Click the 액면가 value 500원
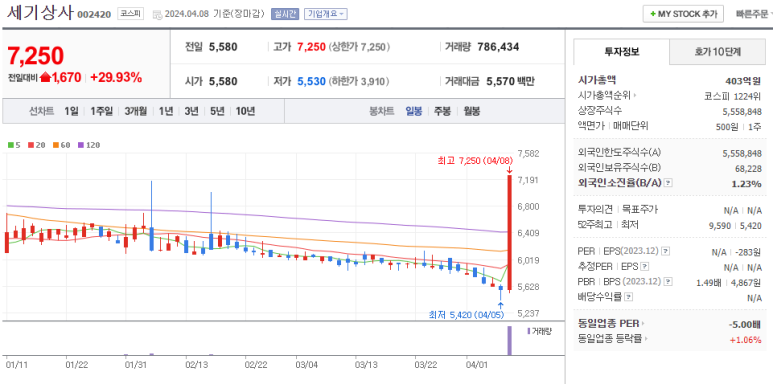773x384 pixels. pos(727,127)
